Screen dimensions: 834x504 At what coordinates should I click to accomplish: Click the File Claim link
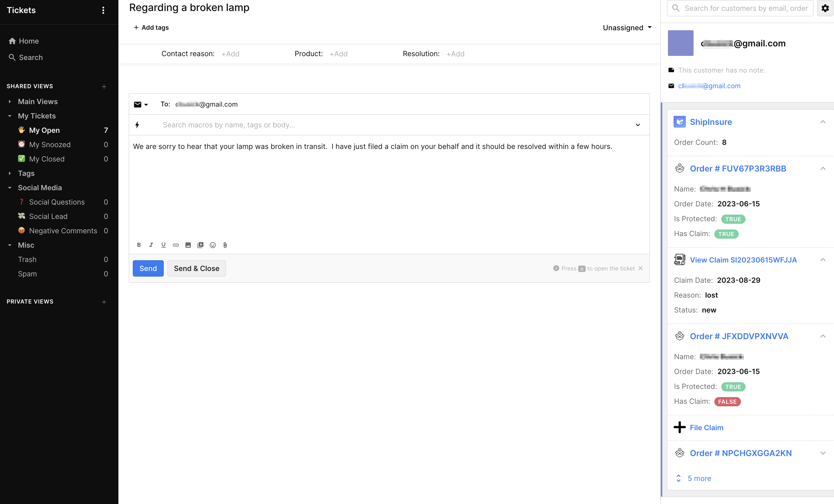(706, 428)
